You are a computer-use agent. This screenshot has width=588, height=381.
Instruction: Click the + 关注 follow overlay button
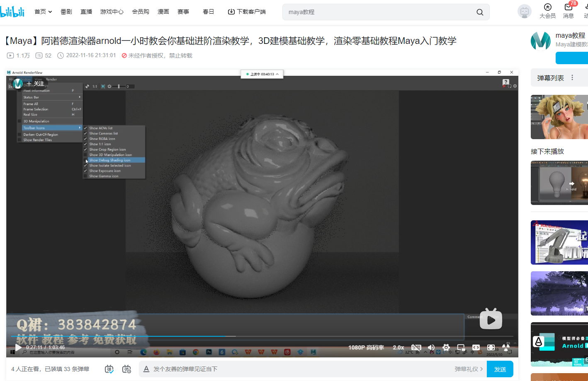[x=36, y=84]
